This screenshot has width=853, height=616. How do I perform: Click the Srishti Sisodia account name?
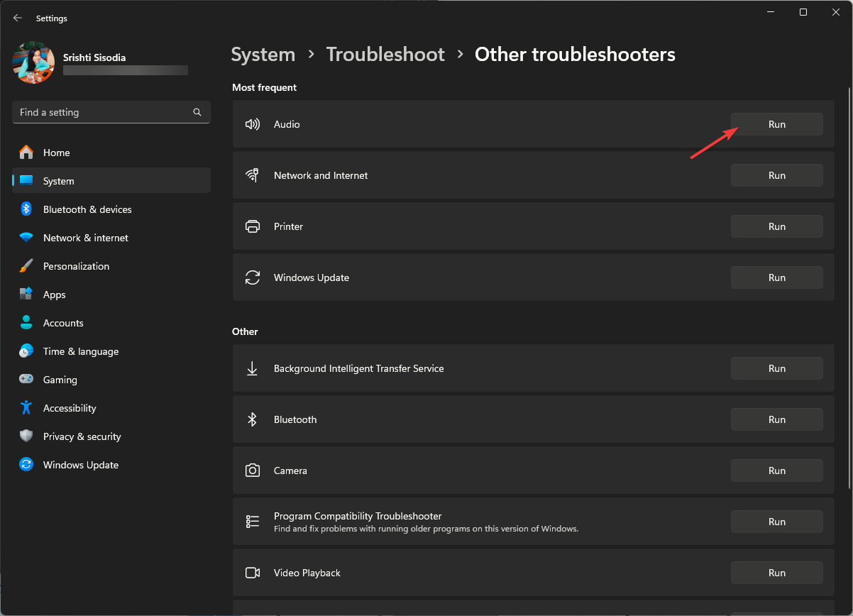click(94, 57)
